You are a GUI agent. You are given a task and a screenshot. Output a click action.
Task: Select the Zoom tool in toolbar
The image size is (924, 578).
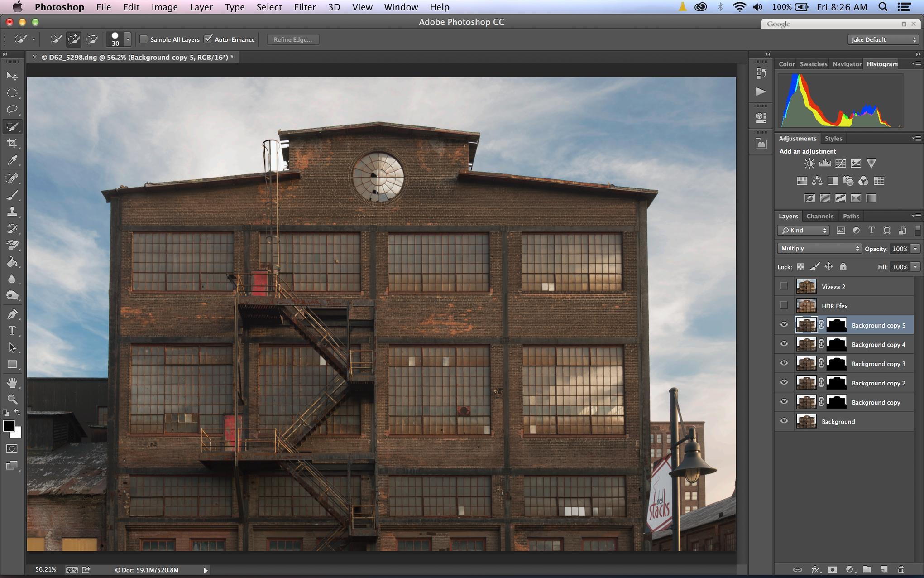[x=12, y=400]
